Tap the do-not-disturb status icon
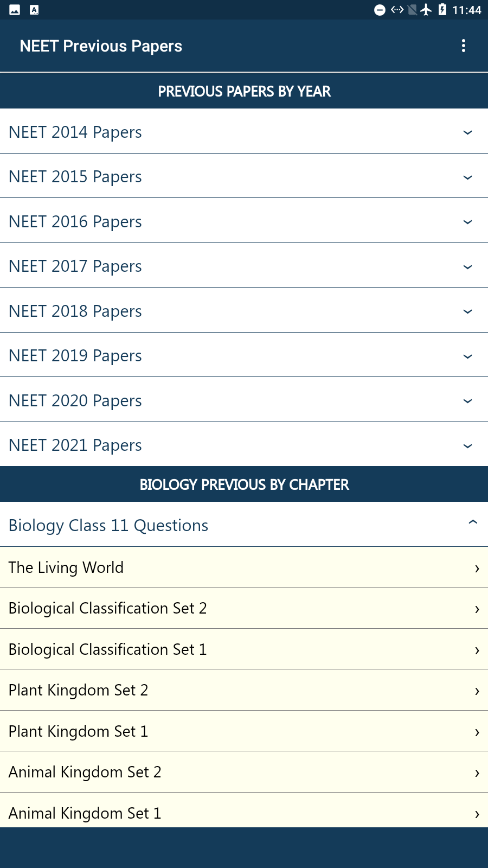This screenshot has width=488, height=868. pos(380,10)
